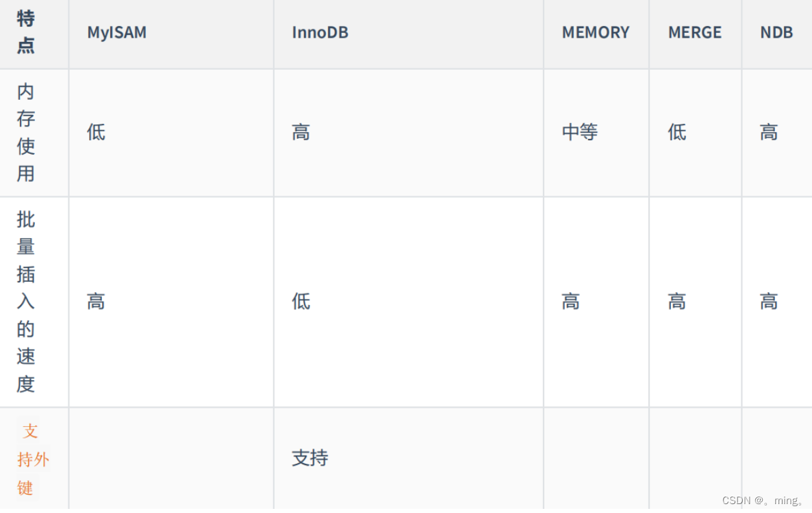Click the NDB column header
This screenshot has height=513, width=812.
tap(776, 33)
